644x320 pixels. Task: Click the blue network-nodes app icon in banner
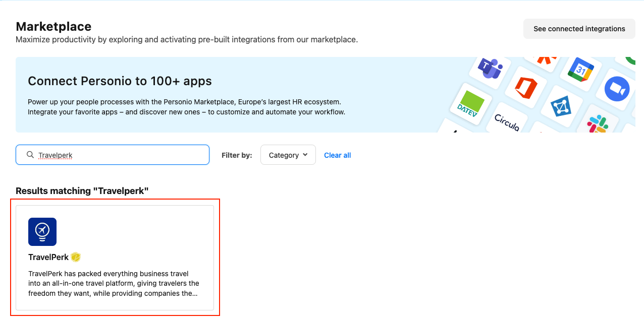(x=560, y=106)
